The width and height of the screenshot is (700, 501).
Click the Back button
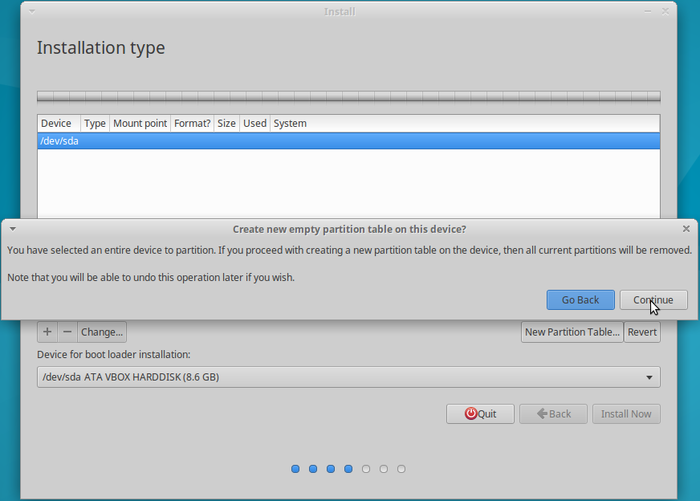pos(553,413)
